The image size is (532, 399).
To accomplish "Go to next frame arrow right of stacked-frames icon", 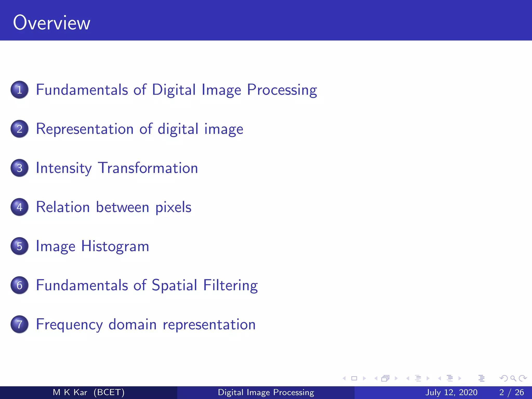I will tap(396, 378).
